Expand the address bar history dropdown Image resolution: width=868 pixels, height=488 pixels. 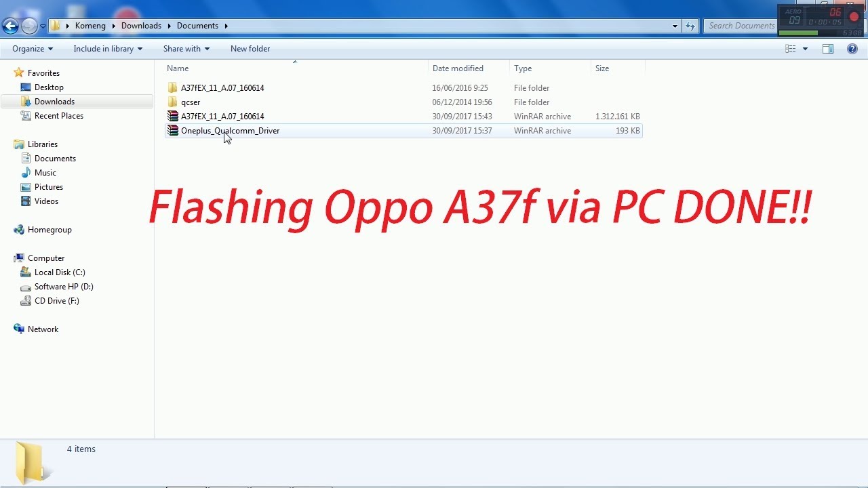[675, 26]
